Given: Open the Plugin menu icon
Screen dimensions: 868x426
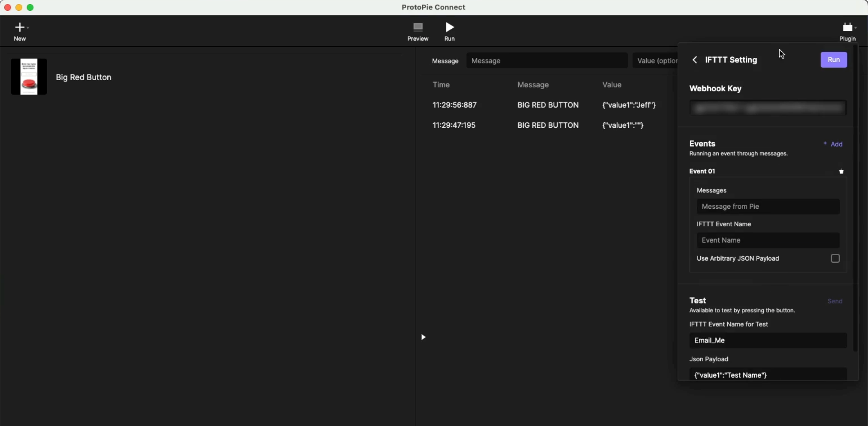Looking at the screenshot, I should pyautogui.click(x=847, y=27).
